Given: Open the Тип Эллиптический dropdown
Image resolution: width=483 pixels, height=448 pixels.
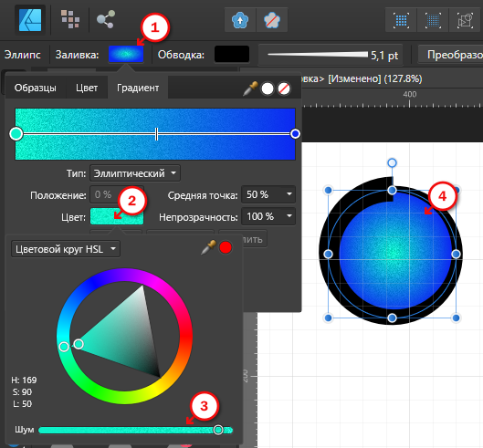Looking at the screenshot, I should 135,173.
